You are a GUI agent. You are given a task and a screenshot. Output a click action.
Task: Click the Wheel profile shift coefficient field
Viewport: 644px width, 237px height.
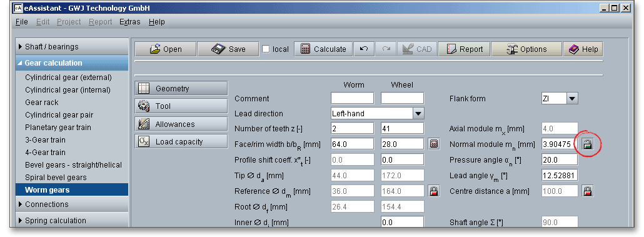[402, 160]
